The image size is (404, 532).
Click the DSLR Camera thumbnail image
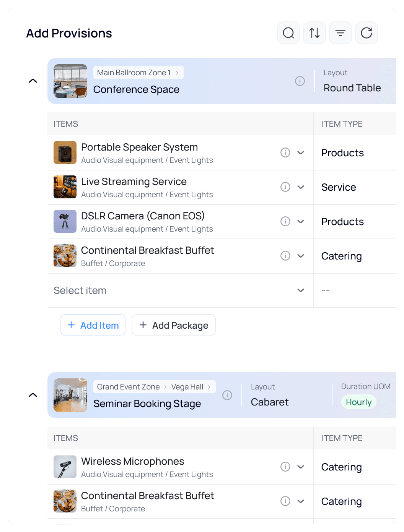(65, 221)
